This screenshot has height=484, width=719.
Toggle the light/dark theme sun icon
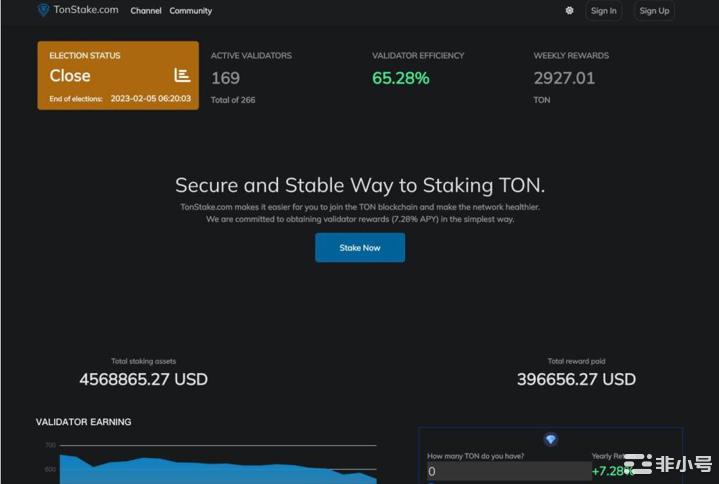pos(570,11)
